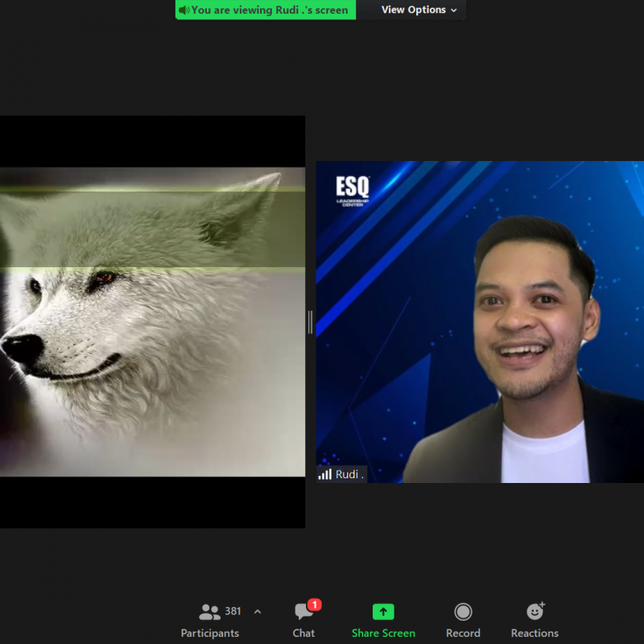Click the green Share Screen arrow icon
This screenshot has width=644, height=644.
(383, 612)
